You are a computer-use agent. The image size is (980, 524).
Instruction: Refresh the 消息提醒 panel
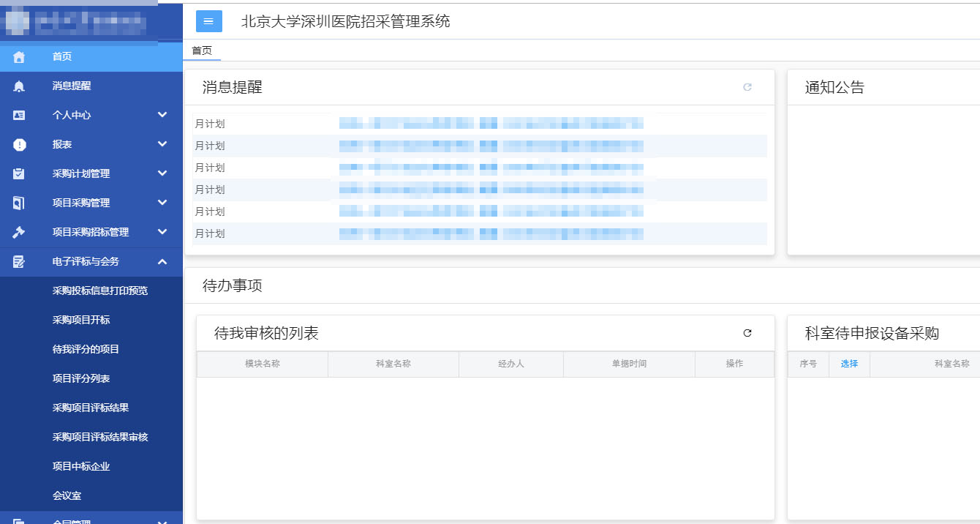click(x=747, y=87)
